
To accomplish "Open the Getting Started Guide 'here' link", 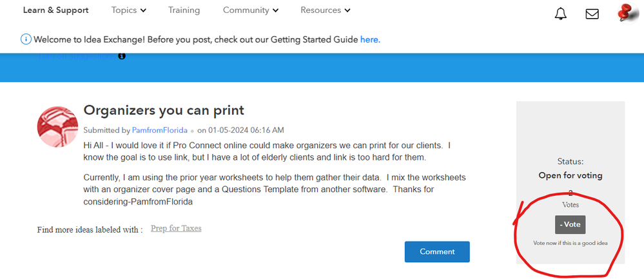I will tap(370, 39).
